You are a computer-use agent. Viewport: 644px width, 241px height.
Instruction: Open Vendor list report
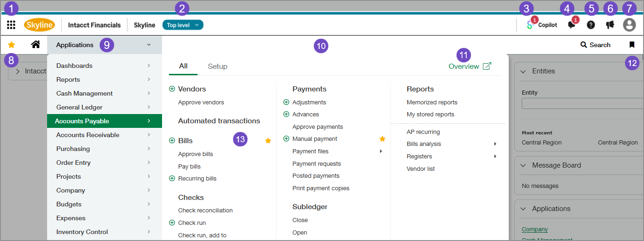point(421,169)
